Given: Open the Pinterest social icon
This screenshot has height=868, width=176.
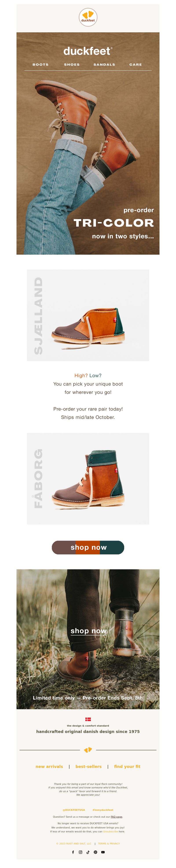Looking at the screenshot, I should pos(95,852).
